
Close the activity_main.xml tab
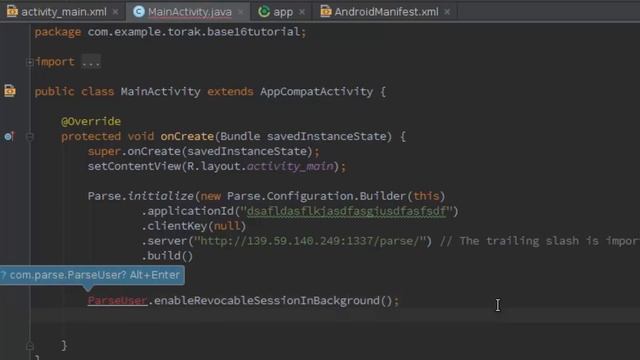click(116, 12)
